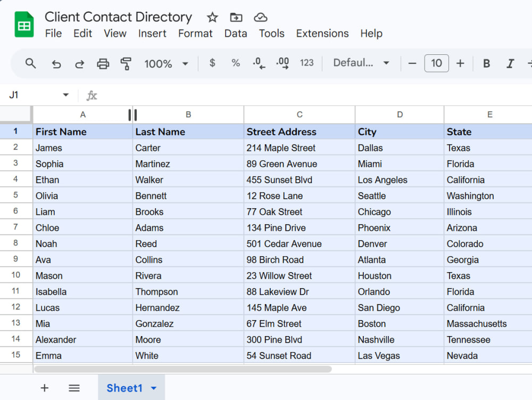The image size is (532, 400).
Task: Select cell containing Los Angeles
Action: click(400, 179)
